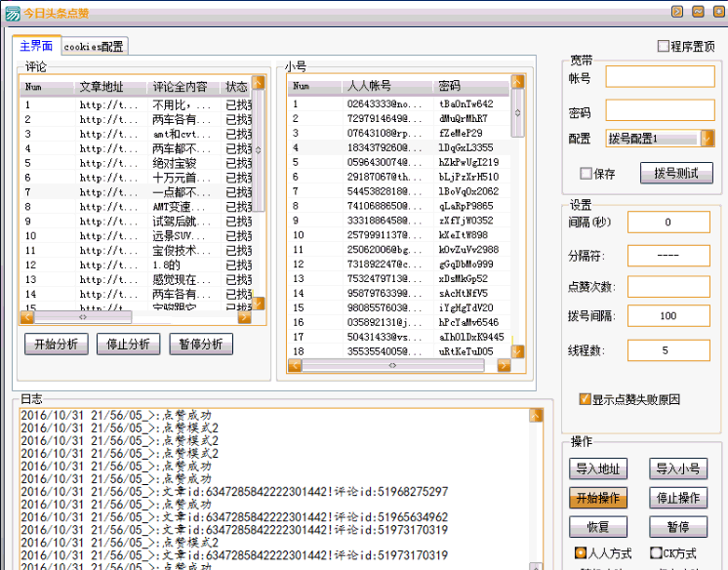Click 停止分析 button
The width and height of the screenshot is (728, 570).
[128, 345]
